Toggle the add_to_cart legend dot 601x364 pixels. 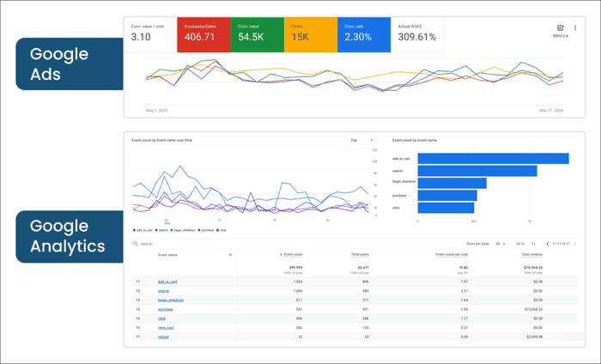coord(135,230)
